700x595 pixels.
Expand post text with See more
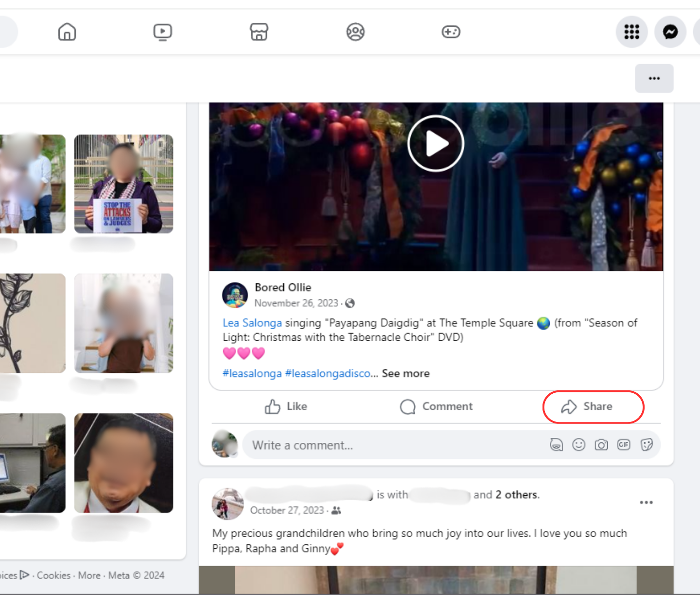click(405, 373)
